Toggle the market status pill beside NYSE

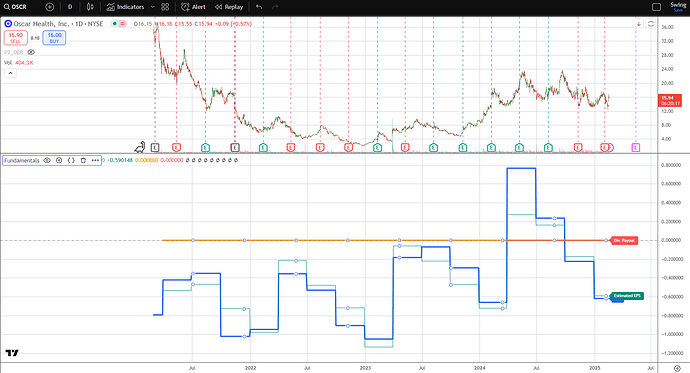coord(118,24)
